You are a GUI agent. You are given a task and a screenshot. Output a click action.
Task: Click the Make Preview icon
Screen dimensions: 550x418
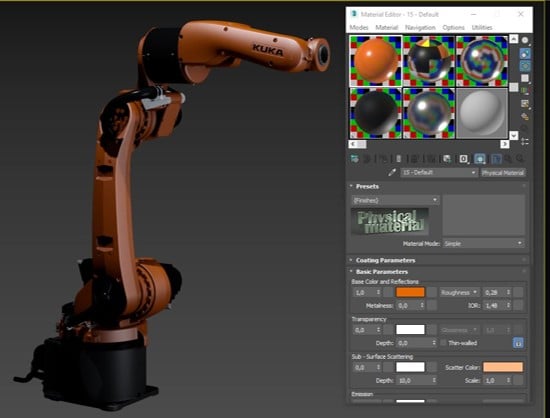pos(525,103)
